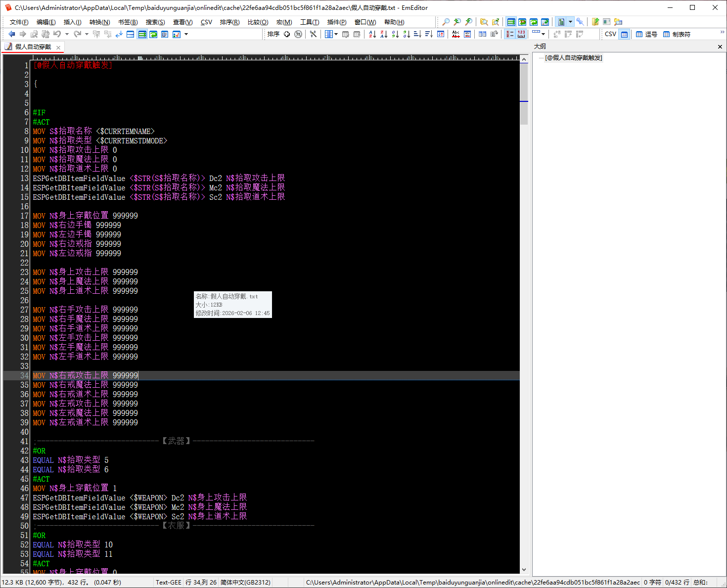The width and height of the screenshot is (727, 588).
Task: Open the outline plugin dropdown arrow
Action: point(570,22)
